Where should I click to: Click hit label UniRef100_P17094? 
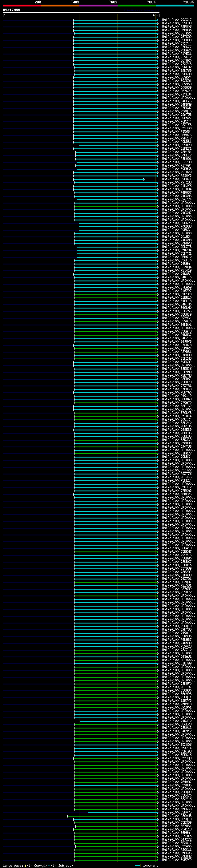click(x=177, y=165)
